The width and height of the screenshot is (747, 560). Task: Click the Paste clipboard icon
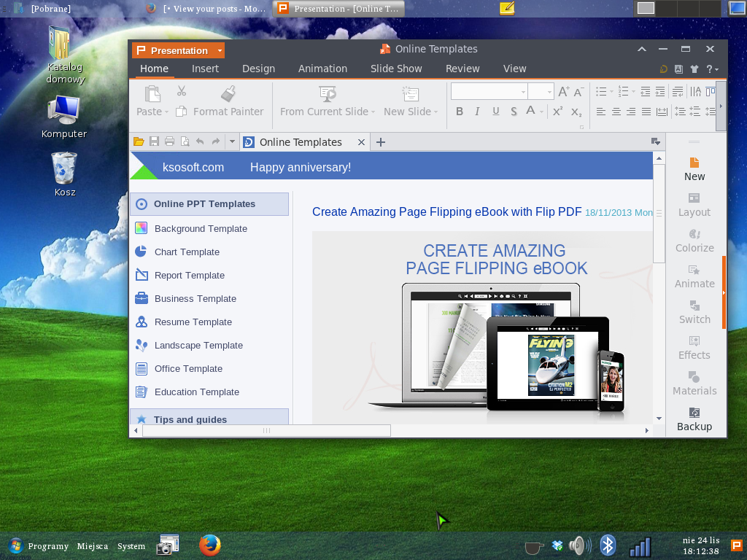click(x=152, y=94)
